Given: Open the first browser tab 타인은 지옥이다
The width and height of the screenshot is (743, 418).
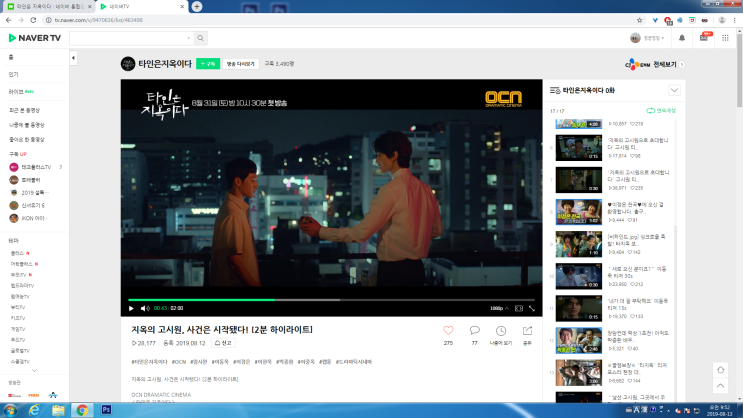Looking at the screenshot, I should click(x=49, y=7).
